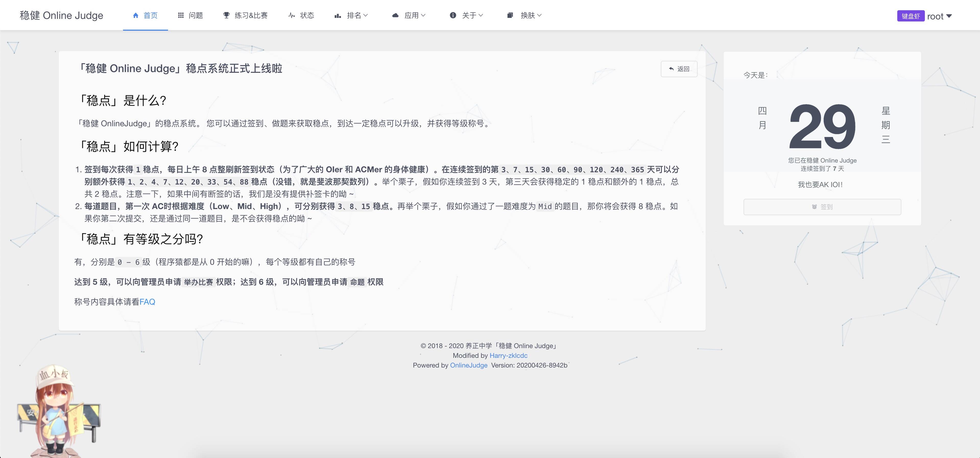The height and width of the screenshot is (458, 980).
Task: Click the grid icon beside 问题
Action: (181, 15)
